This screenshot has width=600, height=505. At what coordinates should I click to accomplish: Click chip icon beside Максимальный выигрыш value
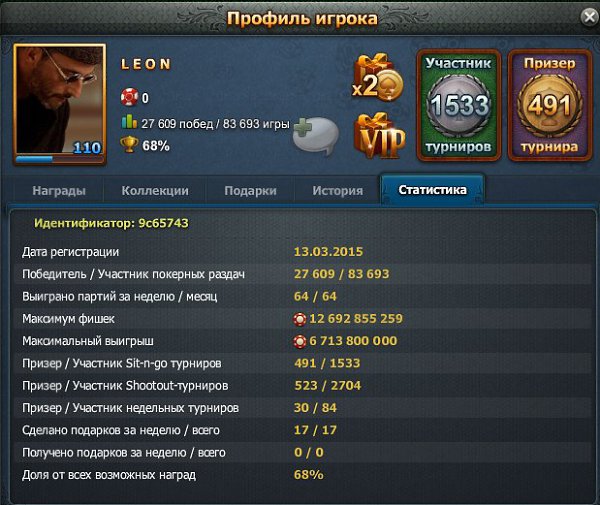300,341
